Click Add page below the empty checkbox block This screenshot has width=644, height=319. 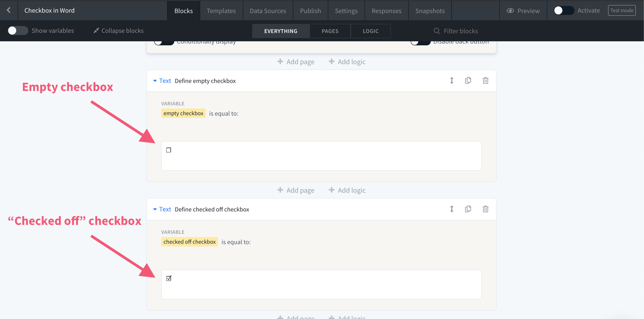coord(296,190)
